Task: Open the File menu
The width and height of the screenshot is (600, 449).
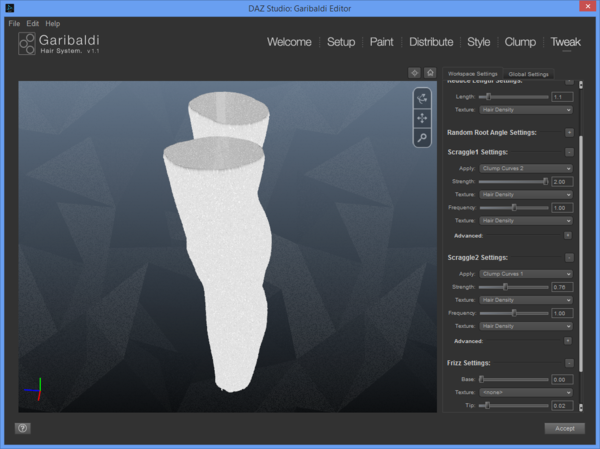Action: [x=14, y=24]
